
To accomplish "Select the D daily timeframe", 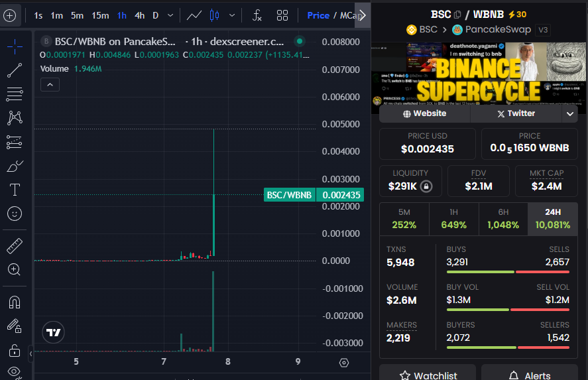I will (156, 15).
